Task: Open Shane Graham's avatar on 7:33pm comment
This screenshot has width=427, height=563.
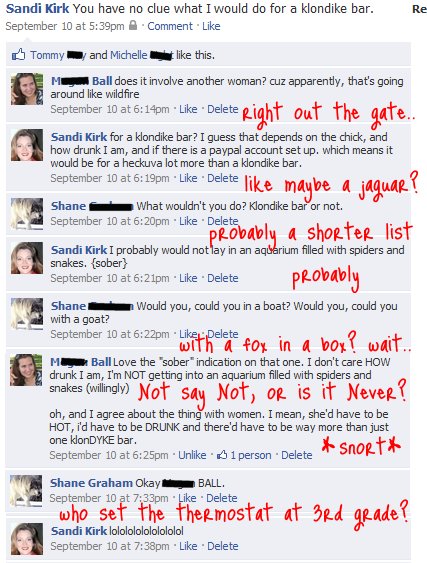Action: (x=26, y=491)
